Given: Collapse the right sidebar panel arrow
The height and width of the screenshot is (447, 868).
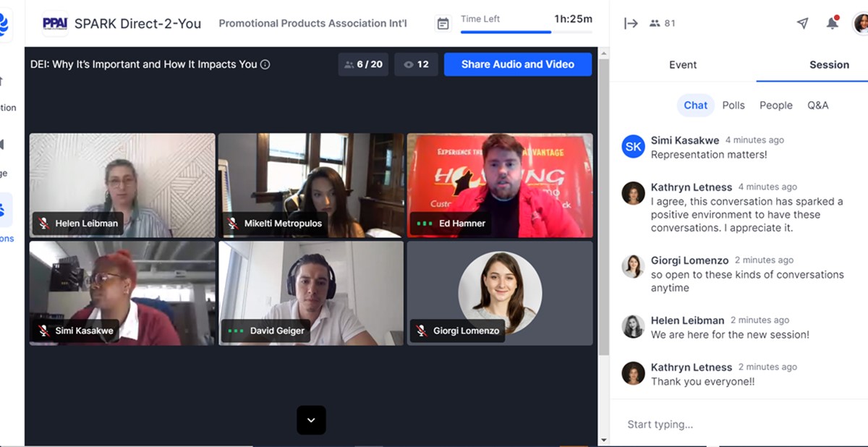Looking at the screenshot, I should (x=631, y=23).
